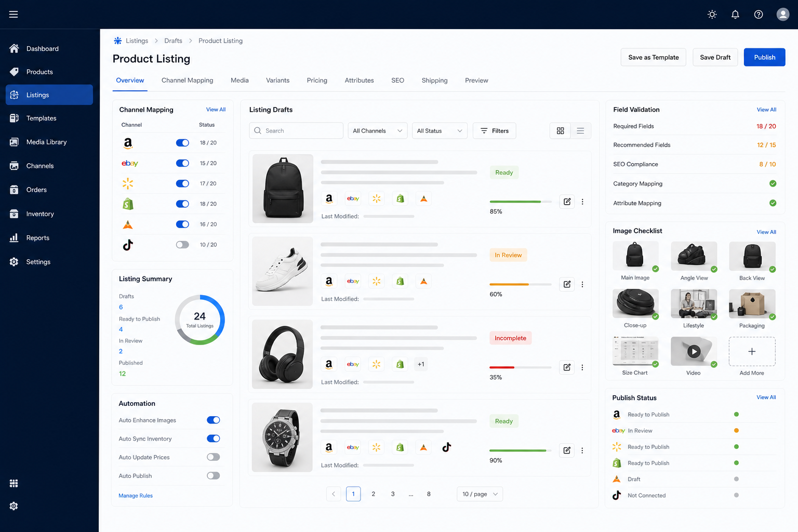Enable the TikTok channel toggle

point(182,245)
